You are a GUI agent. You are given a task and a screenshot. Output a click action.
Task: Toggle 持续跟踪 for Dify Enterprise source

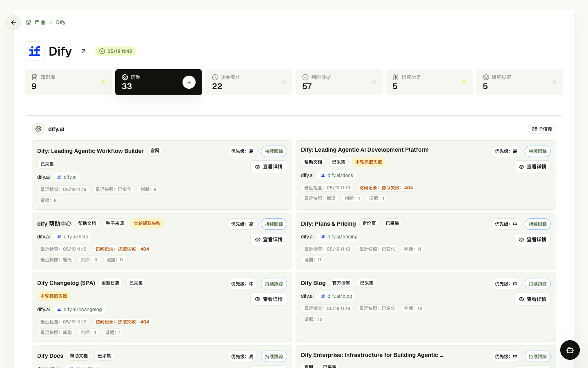click(538, 357)
